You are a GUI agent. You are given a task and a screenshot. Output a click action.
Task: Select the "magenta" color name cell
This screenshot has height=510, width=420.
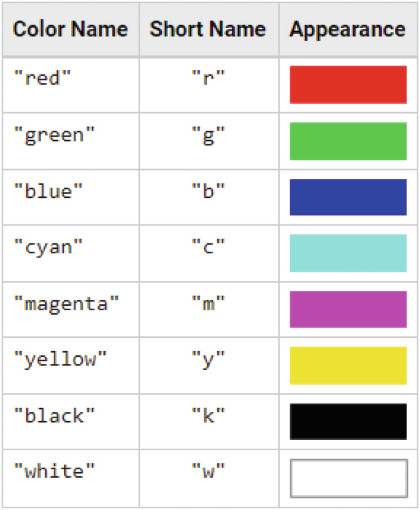(66, 303)
